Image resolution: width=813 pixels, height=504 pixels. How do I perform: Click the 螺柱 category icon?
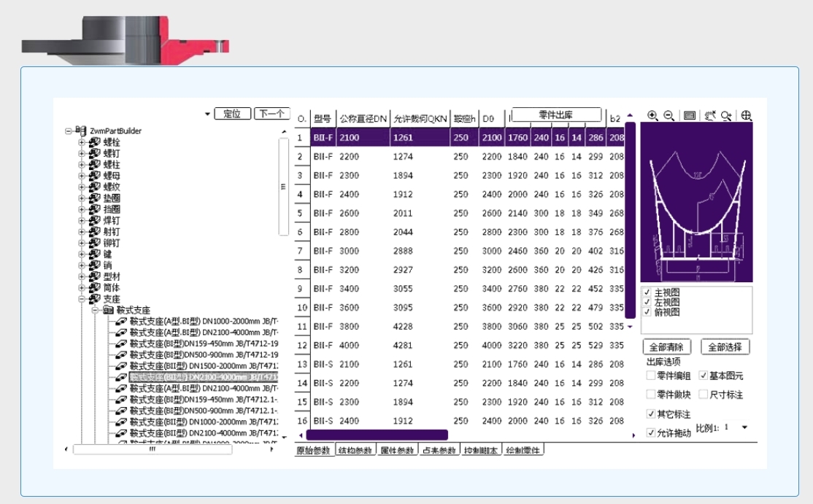[x=94, y=164]
